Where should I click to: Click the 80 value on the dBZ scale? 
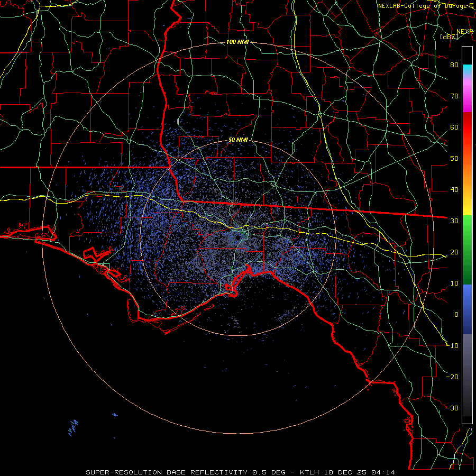(454, 65)
